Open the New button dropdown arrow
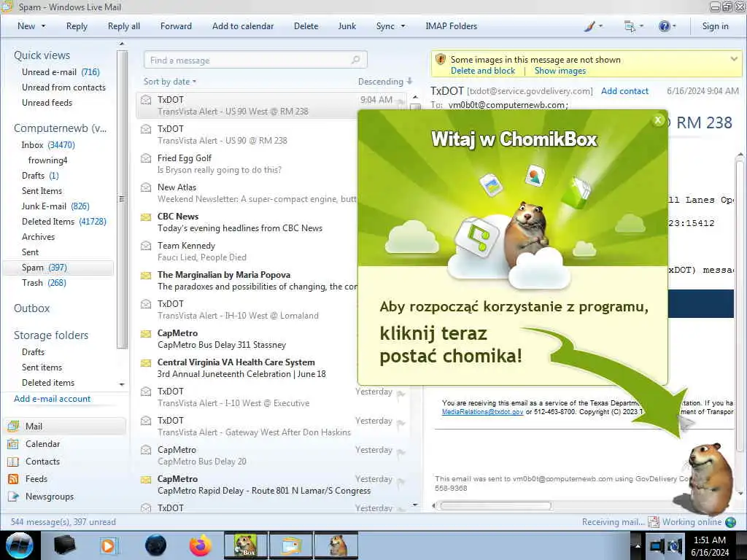Screen dimensions: 747x560 (x=43, y=27)
